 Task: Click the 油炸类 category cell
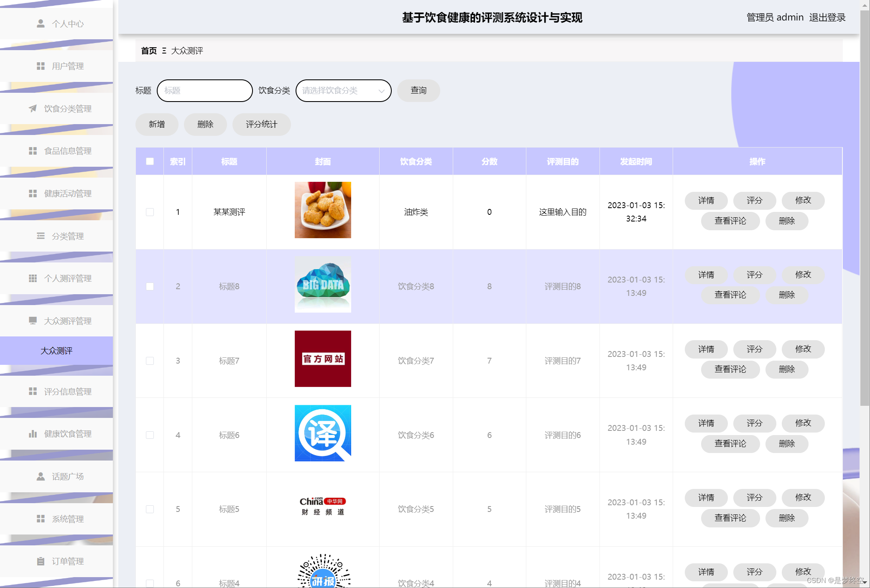416,212
